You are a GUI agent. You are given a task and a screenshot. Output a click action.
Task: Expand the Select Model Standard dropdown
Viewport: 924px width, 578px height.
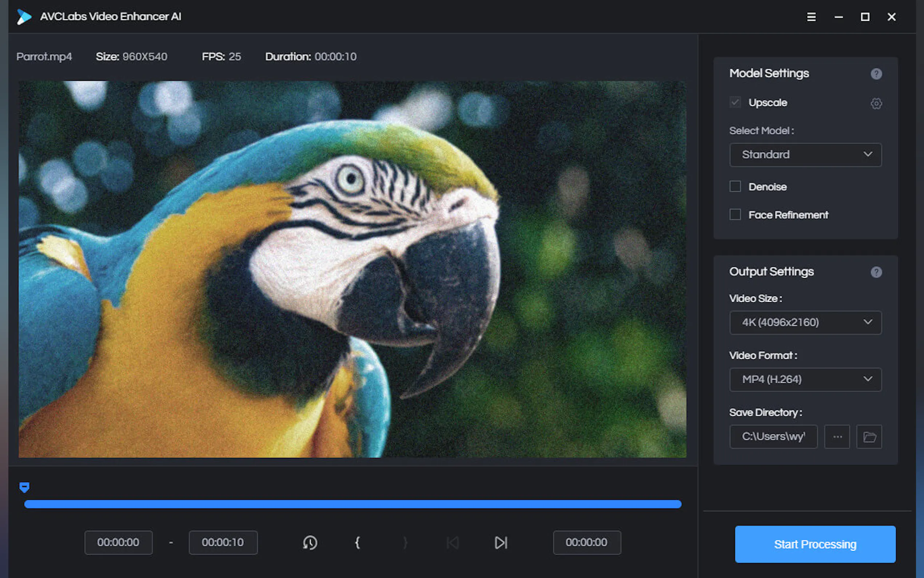click(805, 155)
